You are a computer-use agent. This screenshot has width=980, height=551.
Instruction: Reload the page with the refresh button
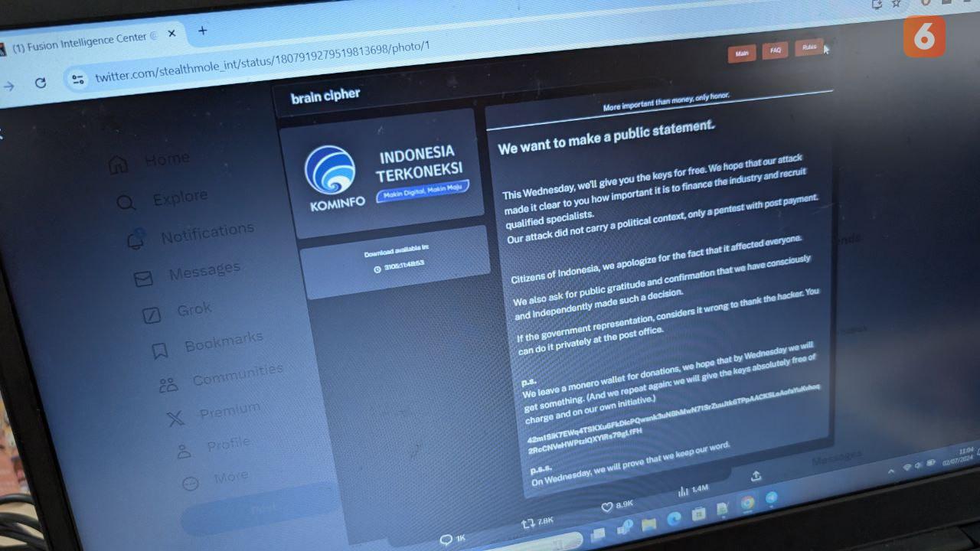coord(41,83)
